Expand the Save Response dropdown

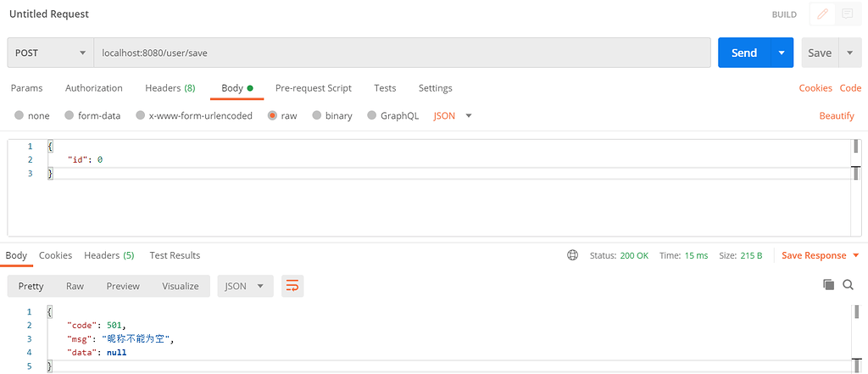tap(855, 255)
